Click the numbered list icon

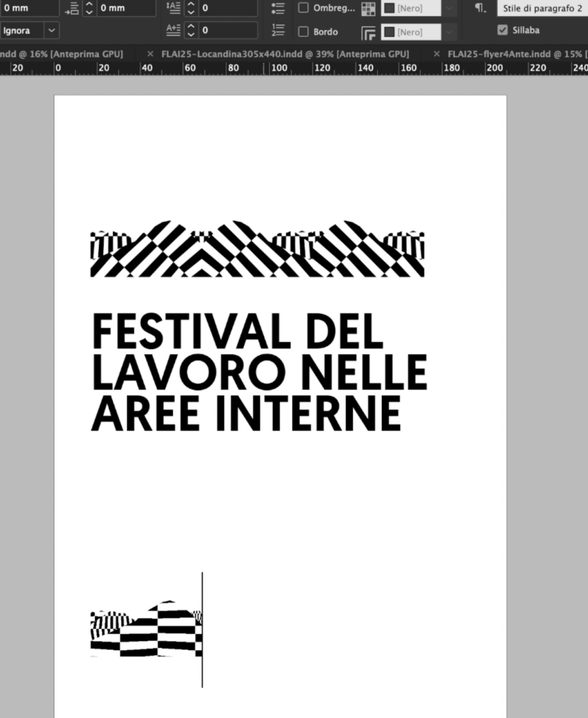click(x=278, y=30)
